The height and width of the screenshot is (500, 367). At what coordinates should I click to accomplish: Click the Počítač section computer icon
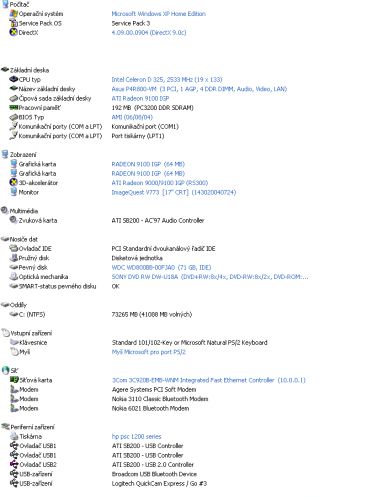click(5, 4)
